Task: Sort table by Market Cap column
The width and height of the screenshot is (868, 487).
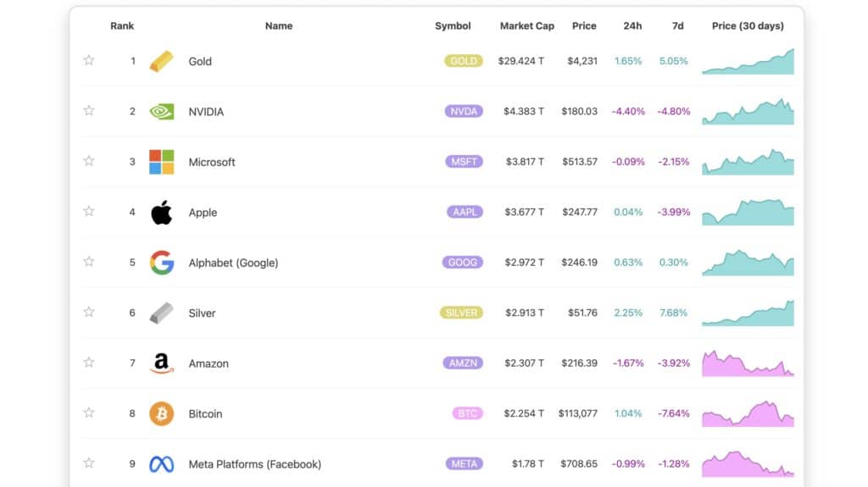Action: [527, 26]
